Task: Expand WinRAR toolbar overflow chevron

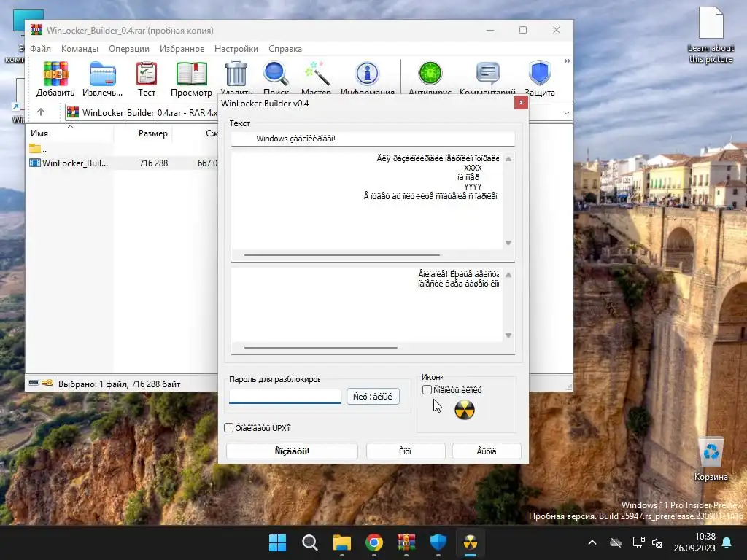Action: (x=567, y=61)
